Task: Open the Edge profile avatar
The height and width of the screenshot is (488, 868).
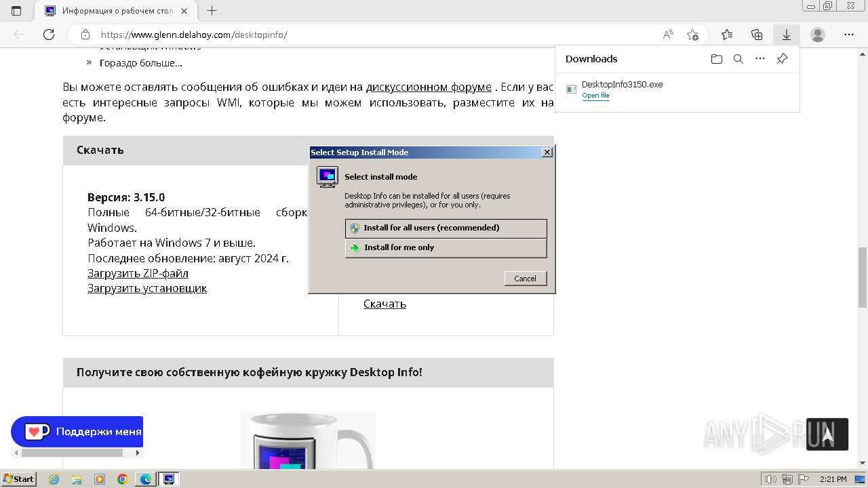Action: tap(818, 35)
